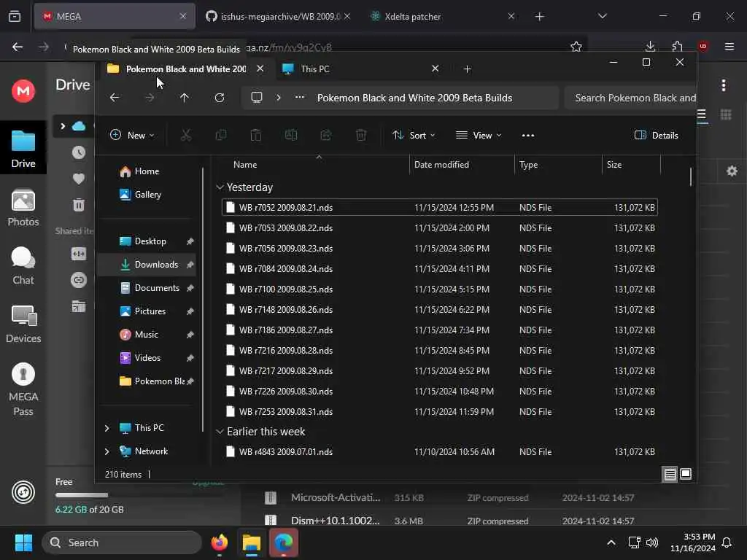
Task: Open Firefox downloads panel
Action: (650, 46)
